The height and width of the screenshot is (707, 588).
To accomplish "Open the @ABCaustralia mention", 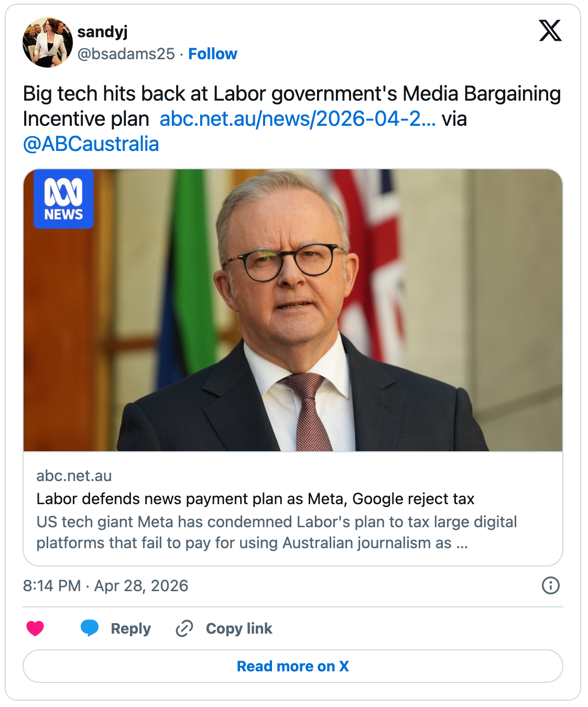I will click(x=91, y=144).
